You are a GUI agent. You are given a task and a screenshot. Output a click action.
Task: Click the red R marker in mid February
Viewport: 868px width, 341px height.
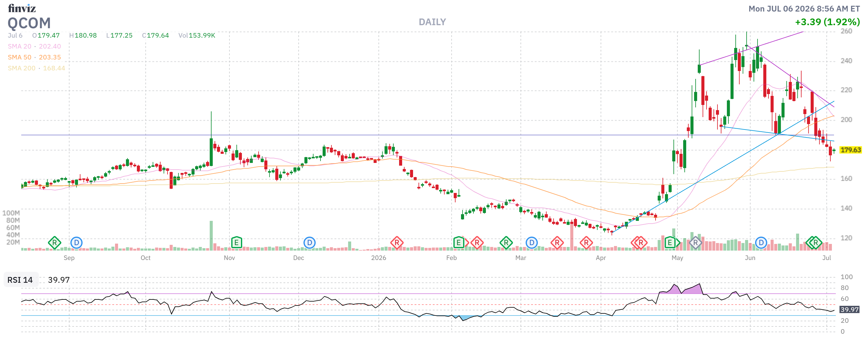[x=477, y=243]
